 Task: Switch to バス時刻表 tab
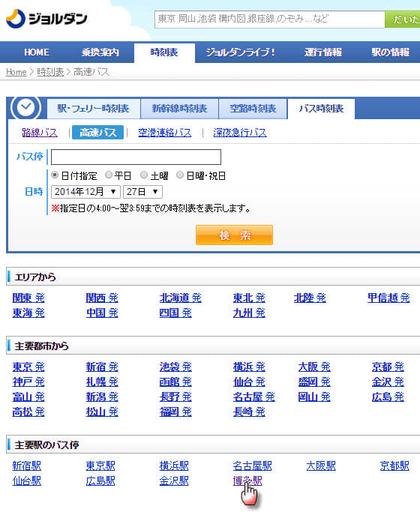(321, 109)
